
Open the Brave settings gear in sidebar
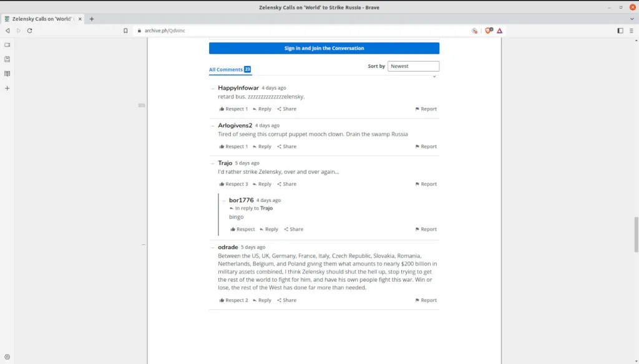pos(7,357)
